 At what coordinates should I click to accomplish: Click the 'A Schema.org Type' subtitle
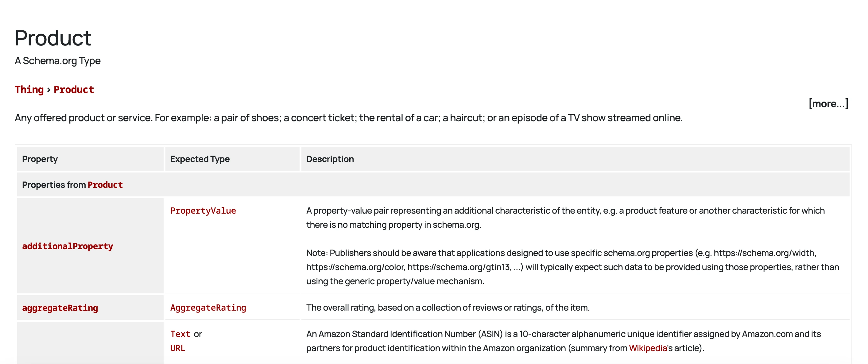pos(58,61)
